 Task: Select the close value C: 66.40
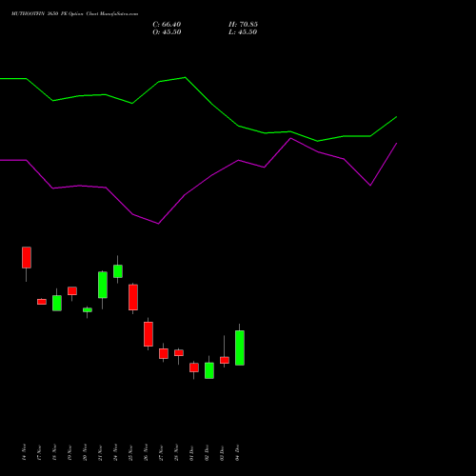pos(167,25)
